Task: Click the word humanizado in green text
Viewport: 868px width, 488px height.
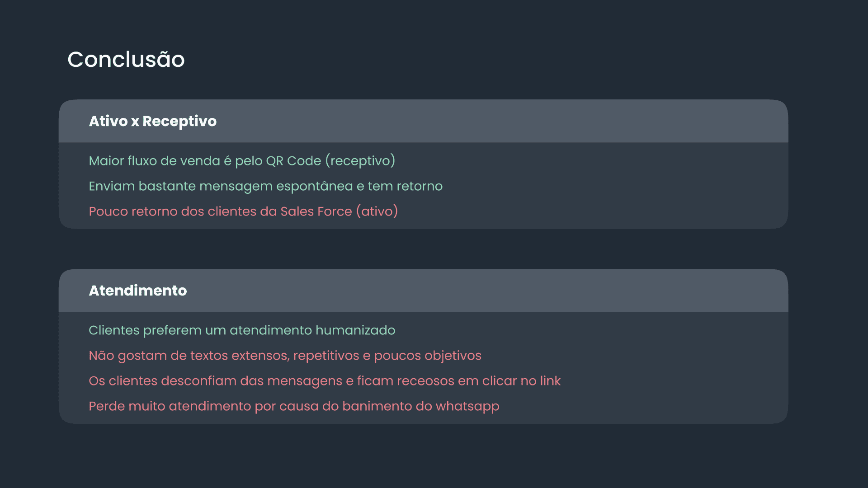Action: 355,330
